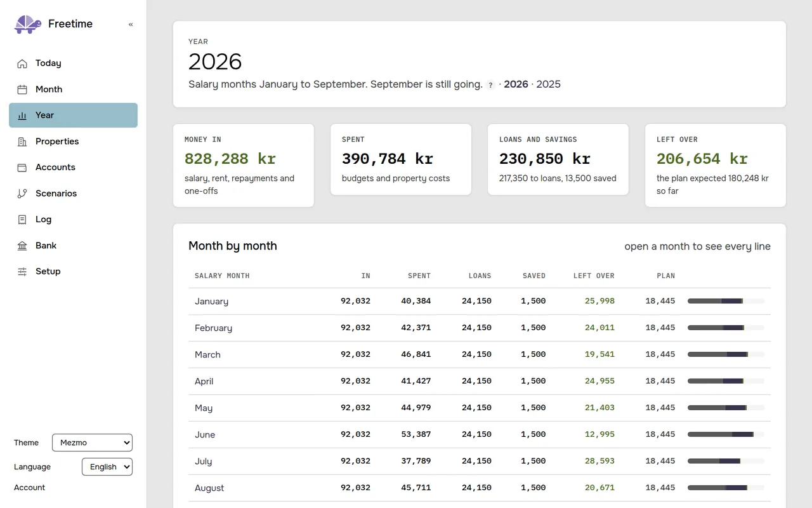Show the salary months help tooltip
Screen dimensions: 812x508
pyautogui.click(x=490, y=85)
